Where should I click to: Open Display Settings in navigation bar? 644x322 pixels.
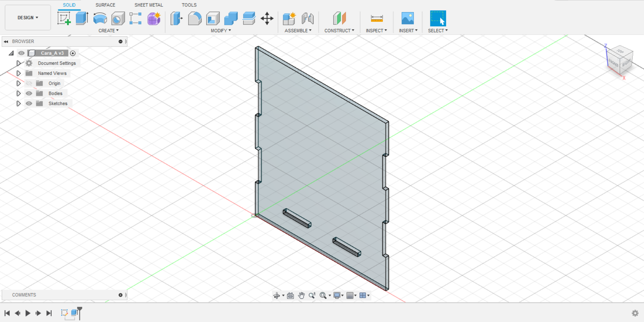click(337, 295)
